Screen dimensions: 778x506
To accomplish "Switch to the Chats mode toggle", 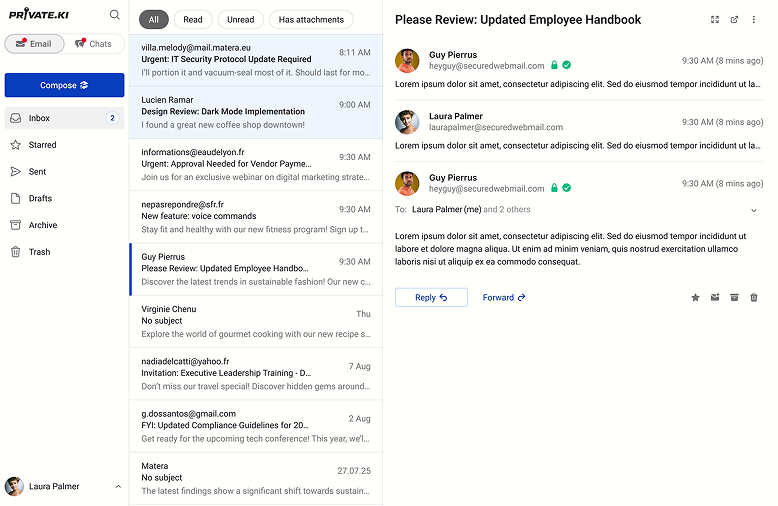I will (x=95, y=44).
